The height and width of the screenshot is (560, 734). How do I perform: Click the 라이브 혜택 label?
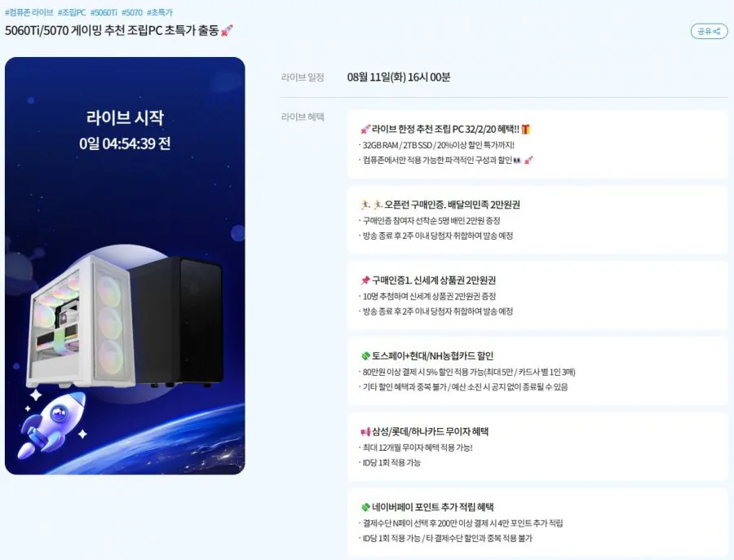303,117
